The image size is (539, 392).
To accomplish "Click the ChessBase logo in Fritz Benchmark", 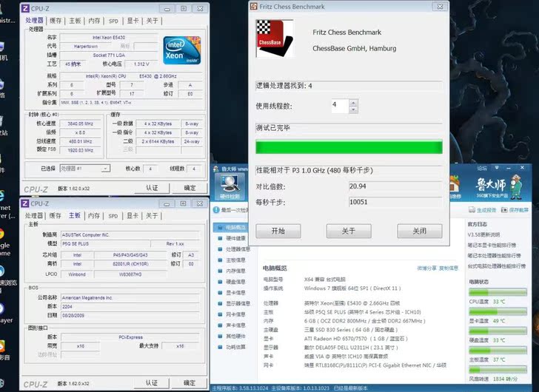I will pyautogui.click(x=275, y=38).
